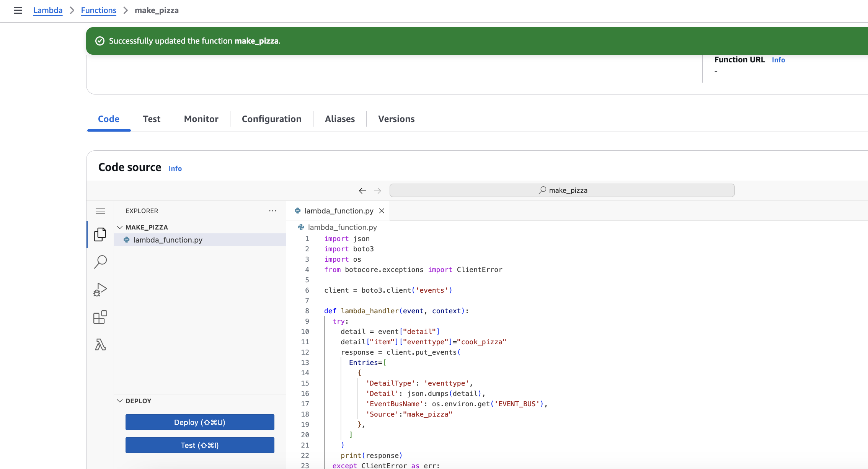868x469 pixels.
Task: Click the EXPLORER panel header
Action: pyautogui.click(x=142, y=211)
